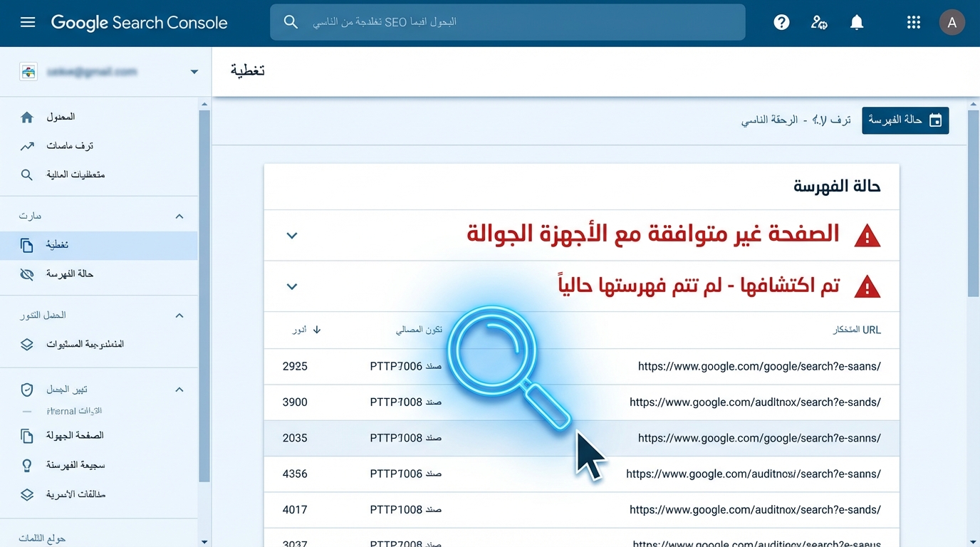Click inside the top search input field
The width and height of the screenshot is (980, 547).
point(507,22)
